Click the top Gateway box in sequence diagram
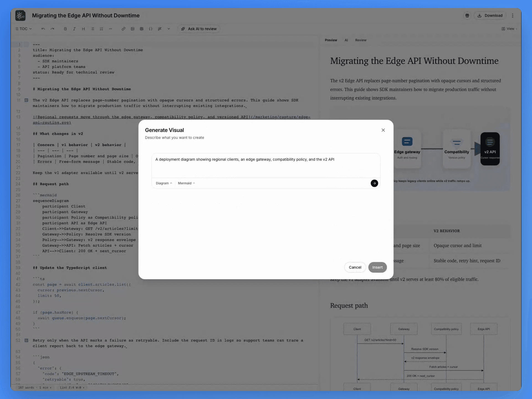Screen dimensions: 532x399 point(404,329)
